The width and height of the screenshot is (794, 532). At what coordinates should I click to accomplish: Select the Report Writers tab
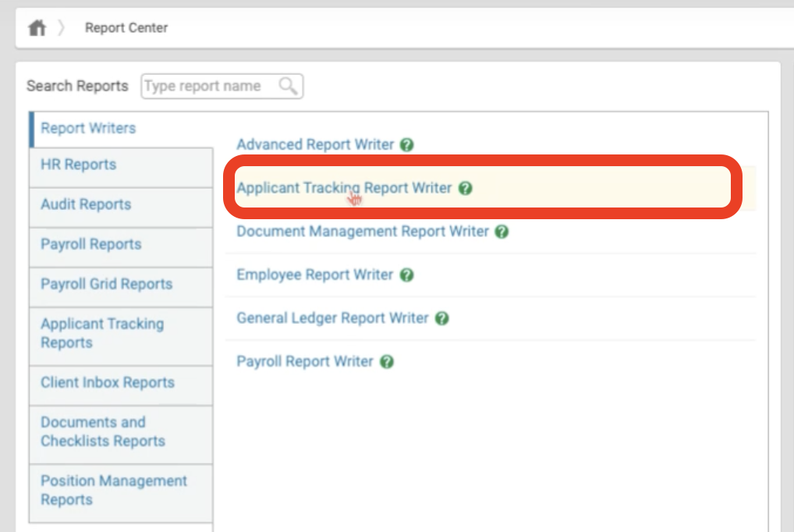pos(88,128)
